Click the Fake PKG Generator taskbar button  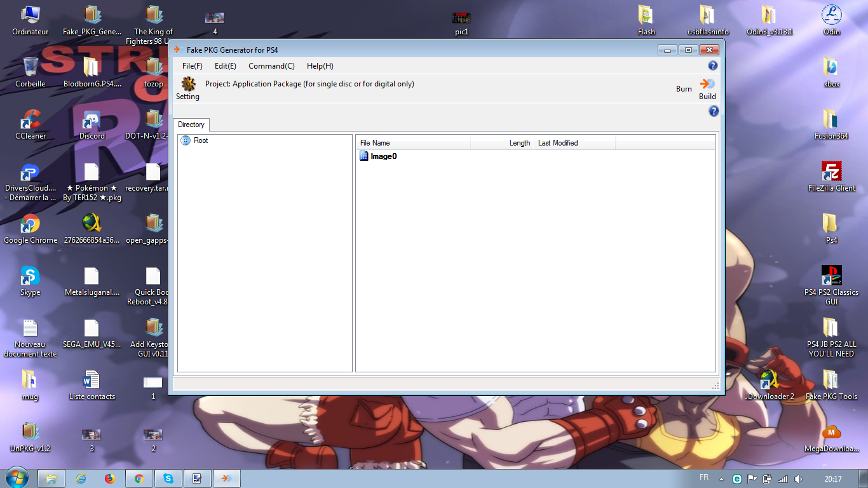click(x=227, y=478)
